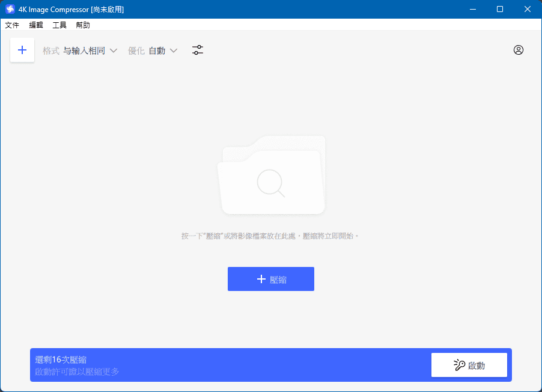Screen dimensions: 542x392
Task: Minimize the 4K Image Compressor window
Action: 472,9
